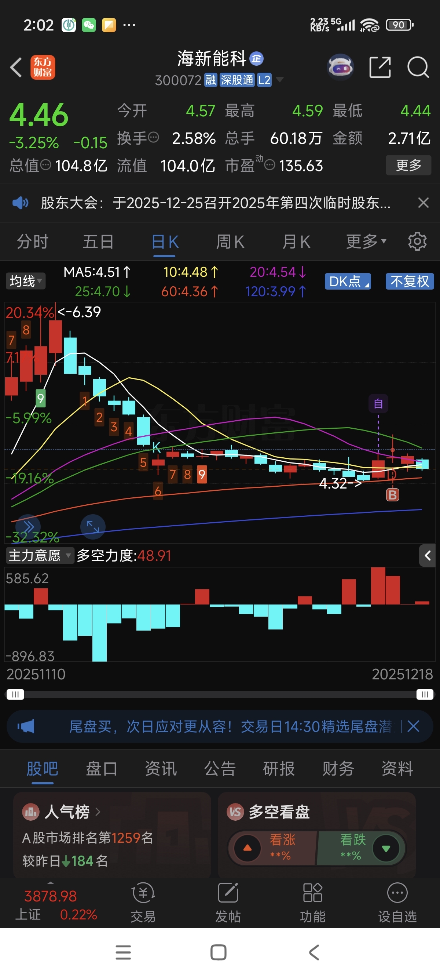Tap the 自 marker on the chart
Screen dimensions: 440x980
point(378,404)
